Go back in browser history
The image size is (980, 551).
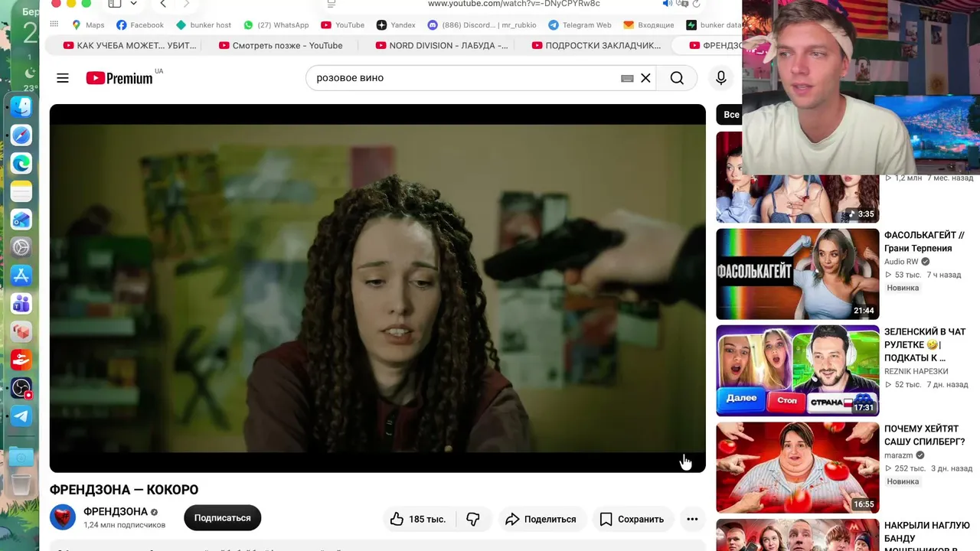pyautogui.click(x=163, y=4)
